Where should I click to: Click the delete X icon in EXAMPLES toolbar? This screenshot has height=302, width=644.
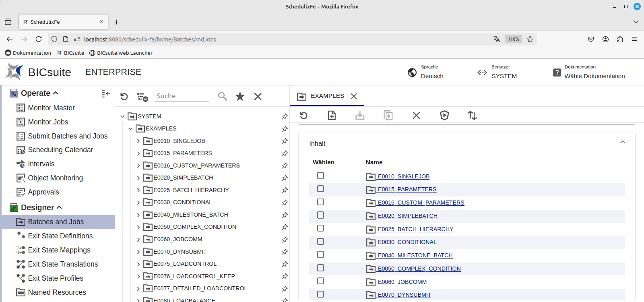click(x=416, y=116)
